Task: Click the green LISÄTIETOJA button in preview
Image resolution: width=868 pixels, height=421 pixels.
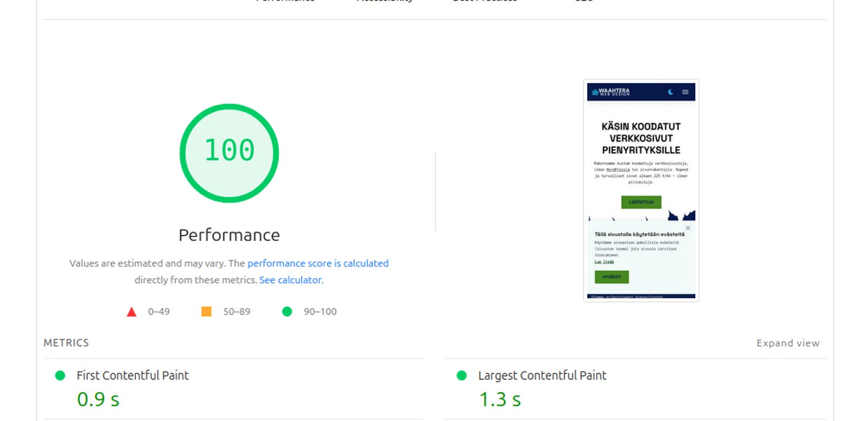Action: [x=641, y=202]
